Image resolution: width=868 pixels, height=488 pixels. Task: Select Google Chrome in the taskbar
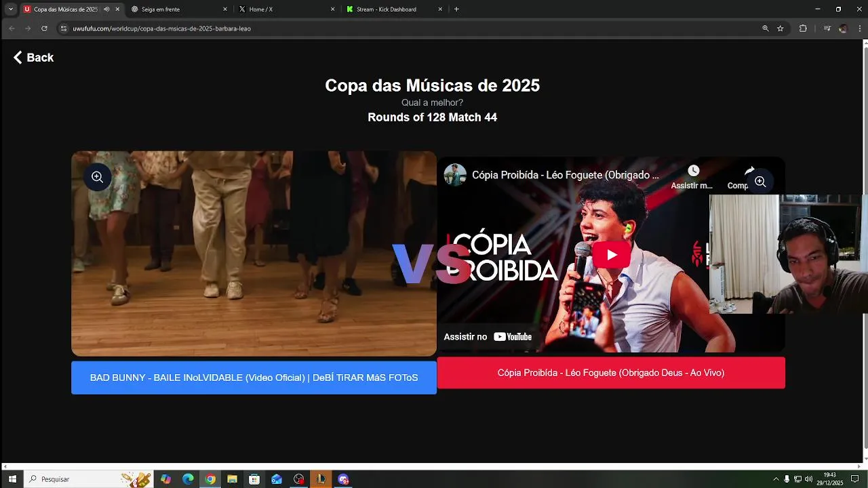coord(210,479)
